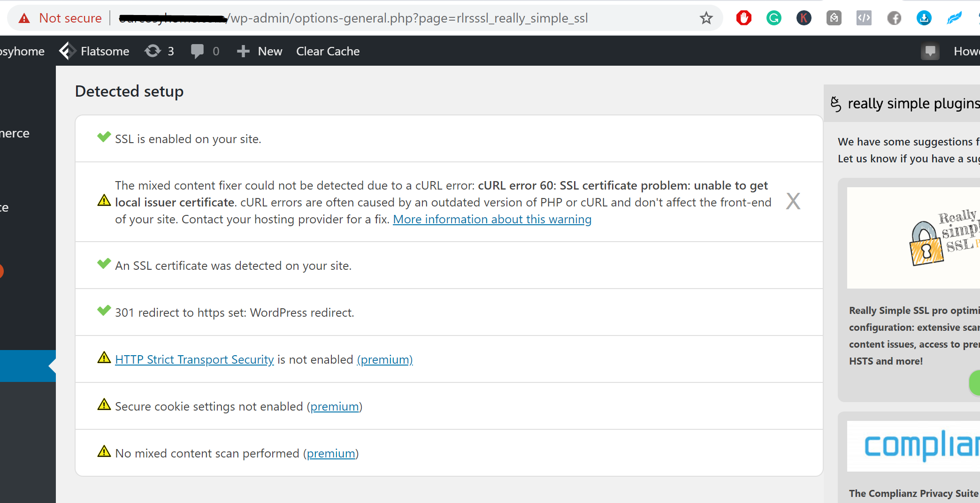
Task: Click the 'Not secure' label in address bar
Action: (70, 18)
